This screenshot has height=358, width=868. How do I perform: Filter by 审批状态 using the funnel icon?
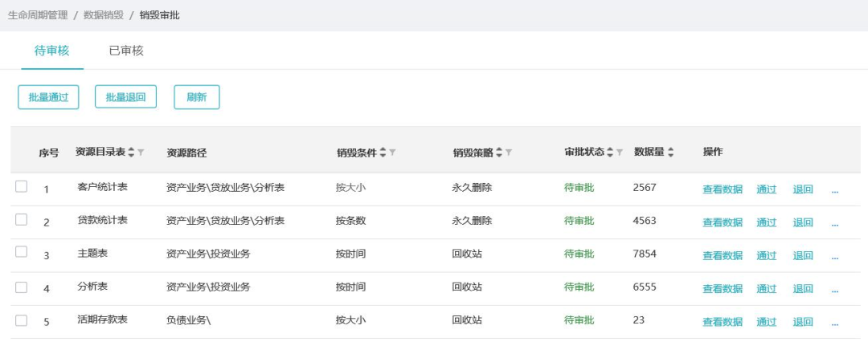620,153
